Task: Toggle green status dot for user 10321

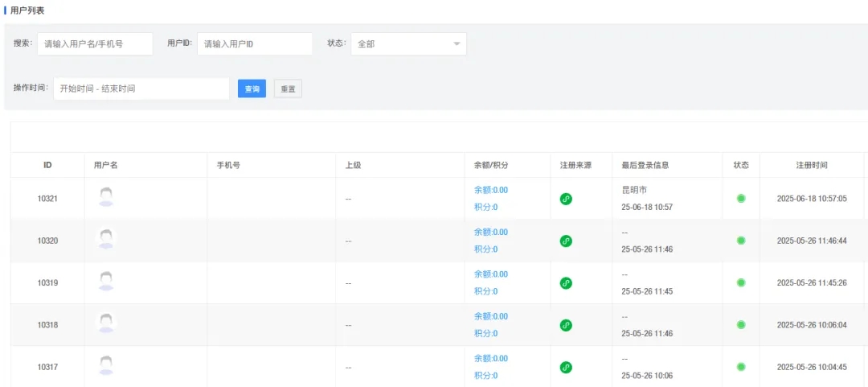Action: click(x=741, y=199)
